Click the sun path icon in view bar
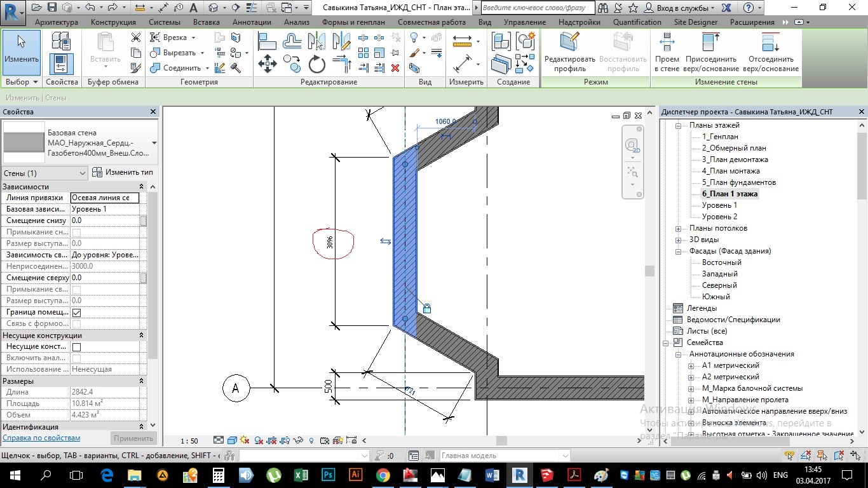 [x=245, y=440]
